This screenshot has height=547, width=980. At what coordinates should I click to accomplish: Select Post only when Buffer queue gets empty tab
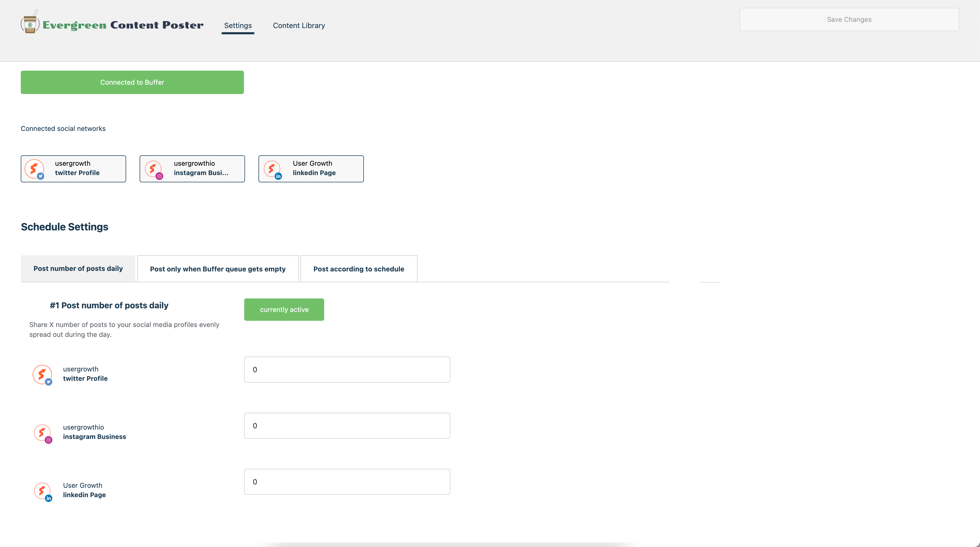[217, 269]
